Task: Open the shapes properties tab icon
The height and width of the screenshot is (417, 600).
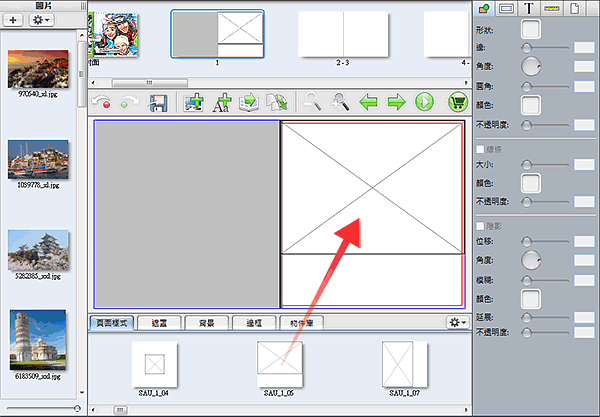Action: pyautogui.click(x=484, y=8)
